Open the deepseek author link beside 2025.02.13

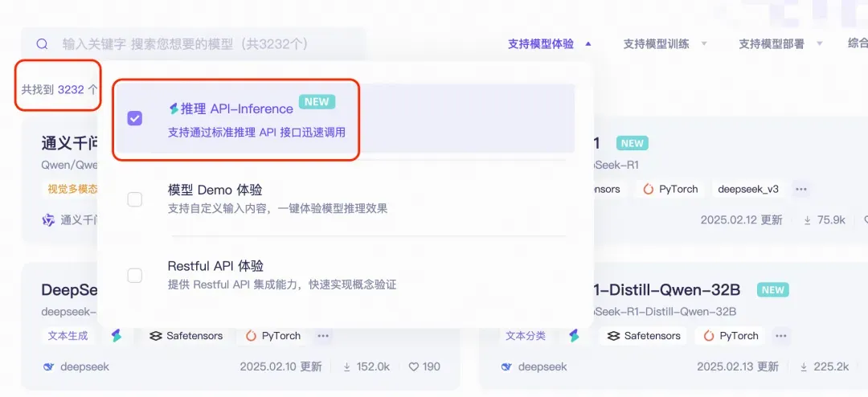(x=542, y=366)
